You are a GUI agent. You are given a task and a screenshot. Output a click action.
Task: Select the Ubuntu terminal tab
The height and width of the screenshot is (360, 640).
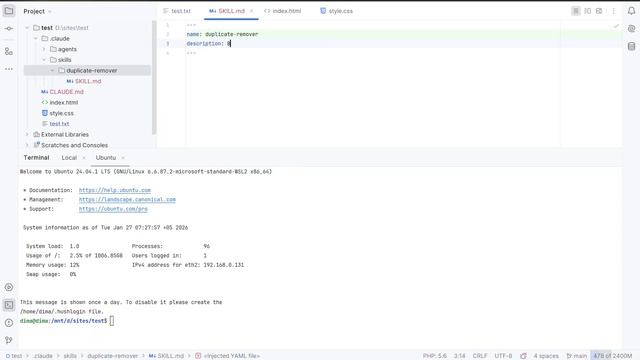[106, 158]
